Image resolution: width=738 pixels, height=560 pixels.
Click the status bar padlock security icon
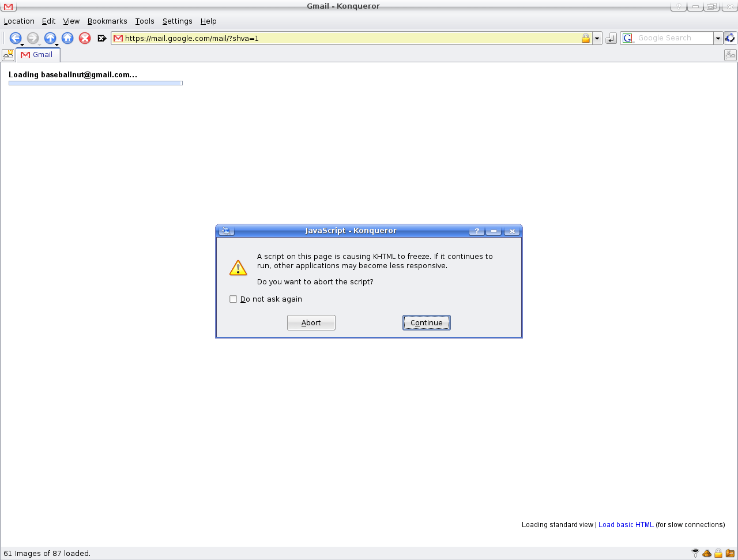click(x=718, y=553)
